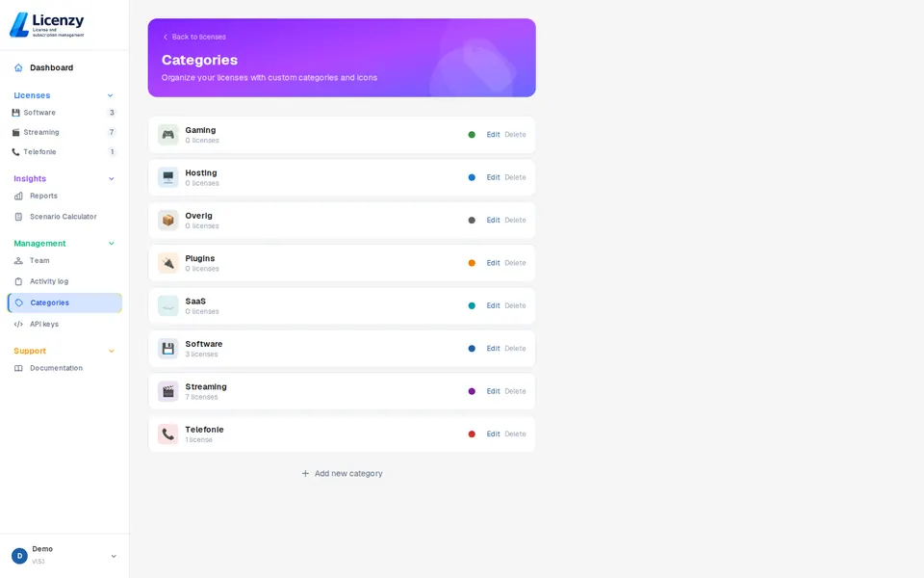
Task: Click the Scenario Calculator icon
Action: pos(18,217)
